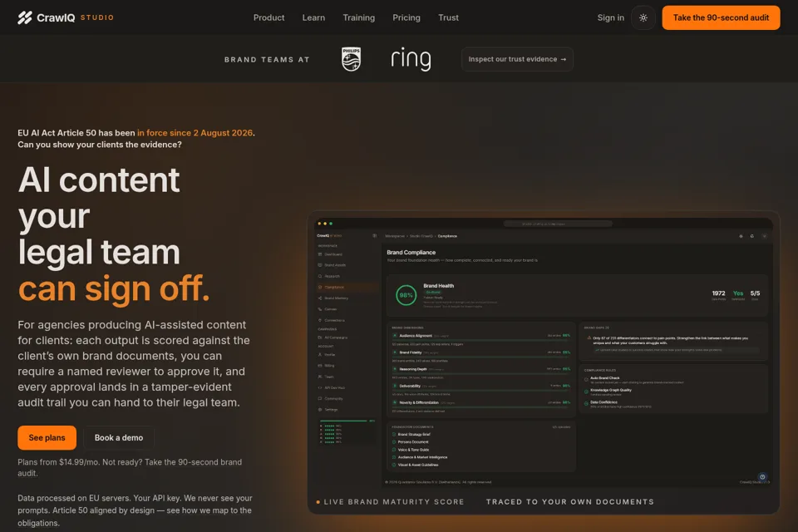Click the Audience & Market Intelligence check circle
Image resolution: width=798 pixels, height=532 pixels.
(394, 457)
